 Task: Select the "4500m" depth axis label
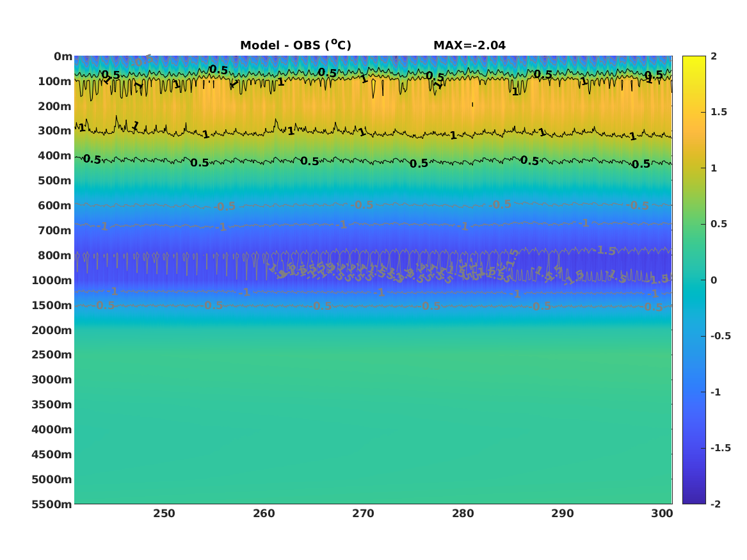[52, 454]
